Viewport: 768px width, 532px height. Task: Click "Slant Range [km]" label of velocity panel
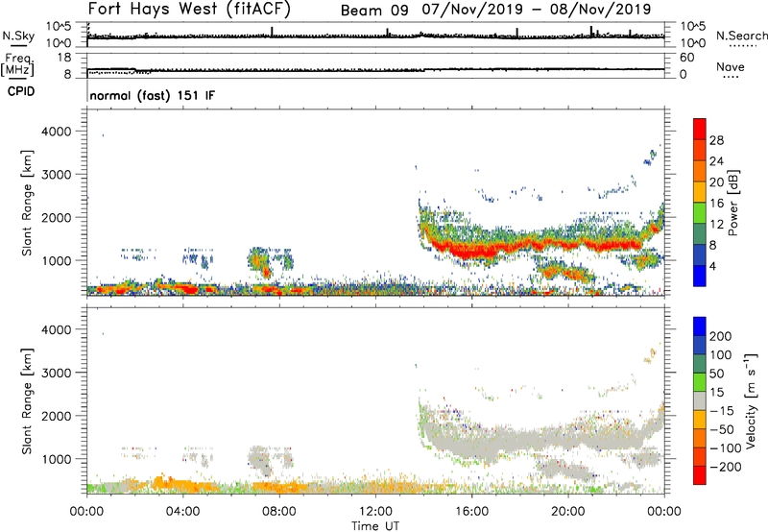[x=27, y=400]
